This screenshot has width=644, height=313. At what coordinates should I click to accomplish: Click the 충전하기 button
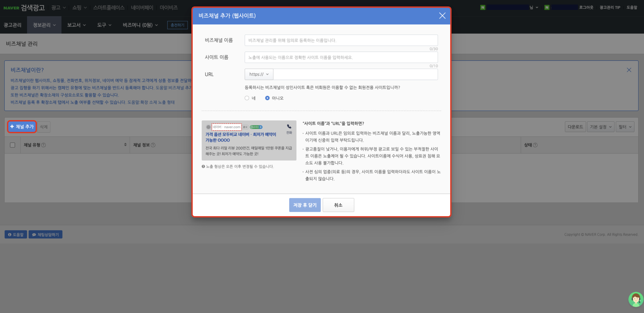tap(177, 25)
